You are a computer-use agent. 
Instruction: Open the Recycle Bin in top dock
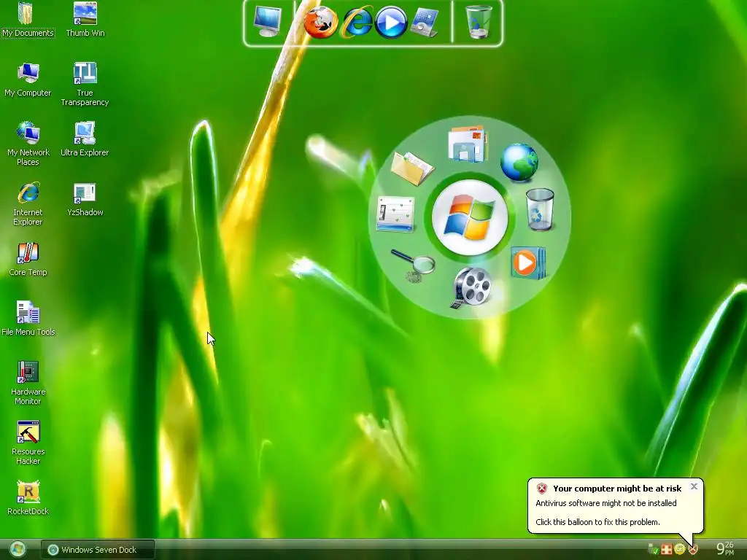click(478, 22)
